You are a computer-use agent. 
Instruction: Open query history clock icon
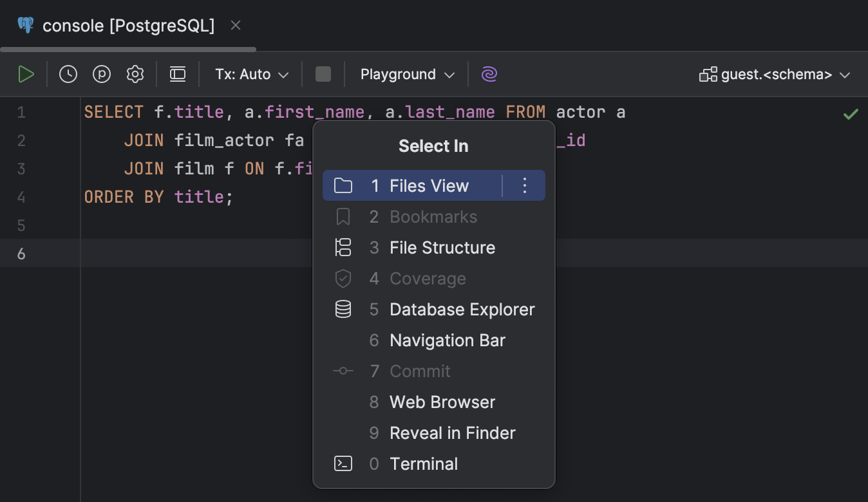(68, 75)
